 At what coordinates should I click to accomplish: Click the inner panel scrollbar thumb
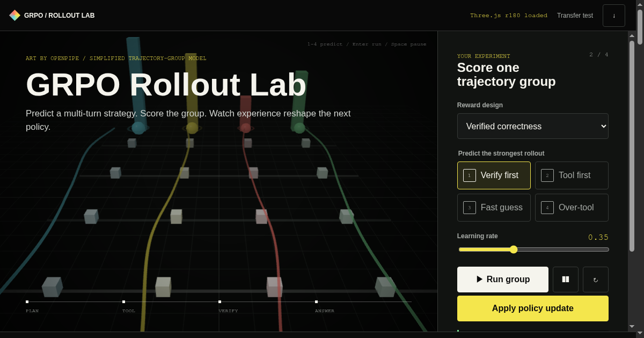click(632, 146)
